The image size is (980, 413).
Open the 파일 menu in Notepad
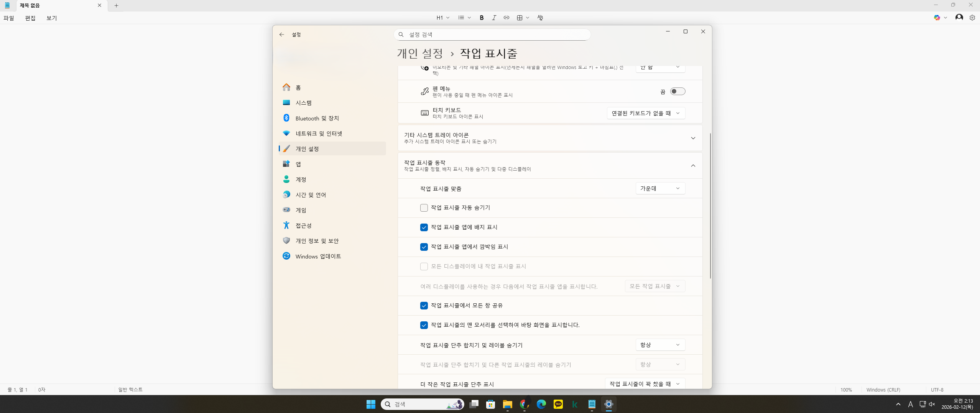pos(8,18)
